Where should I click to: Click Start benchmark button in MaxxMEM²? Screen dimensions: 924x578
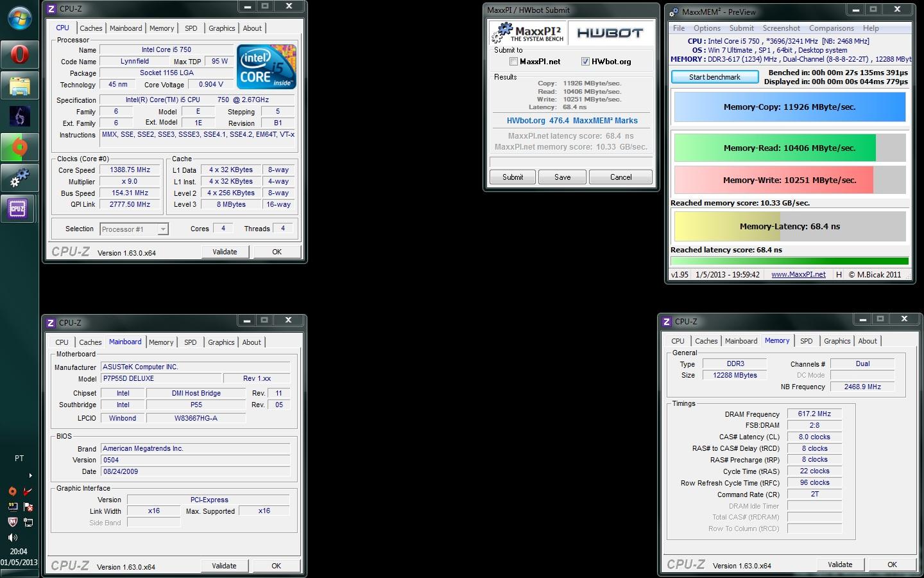coord(715,77)
